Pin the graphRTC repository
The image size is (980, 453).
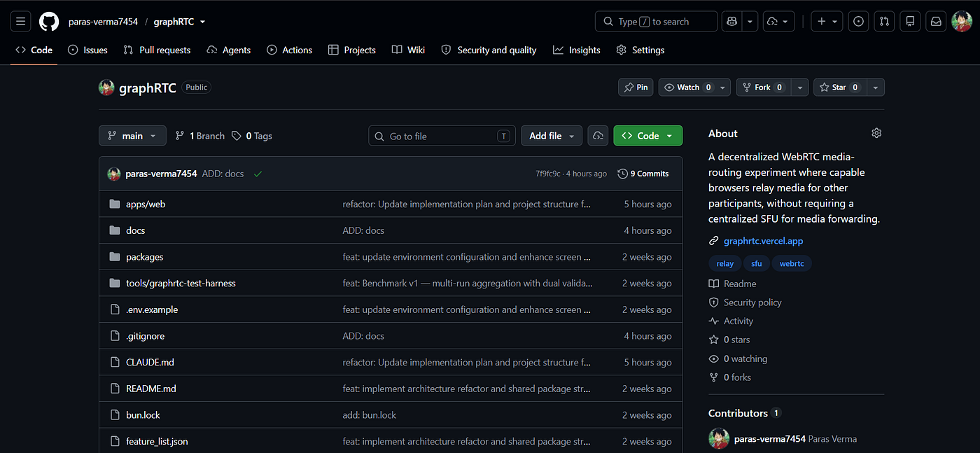click(636, 88)
